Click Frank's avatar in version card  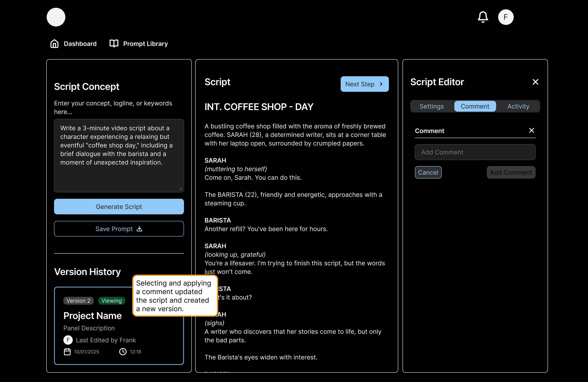(68, 340)
